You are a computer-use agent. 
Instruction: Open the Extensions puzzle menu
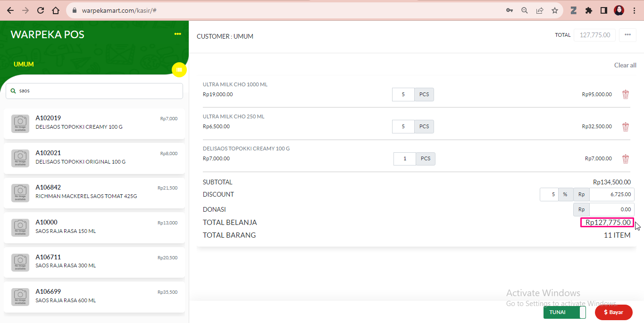click(589, 10)
